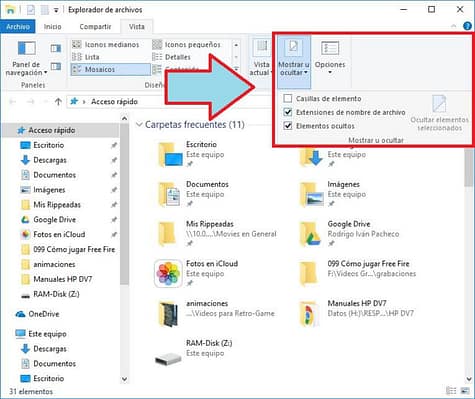The height and width of the screenshot is (399, 475).
Task: Click 099 Cómo jugar Free Fire tile icon
Action: pos(308,274)
